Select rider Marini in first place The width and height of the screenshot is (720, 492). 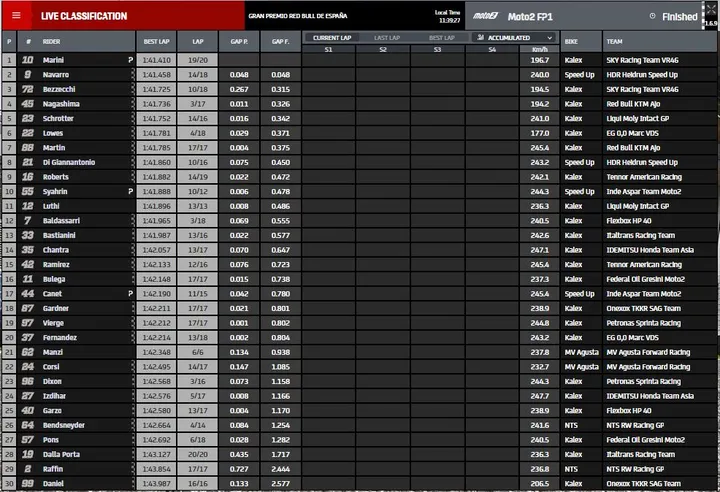[53, 60]
